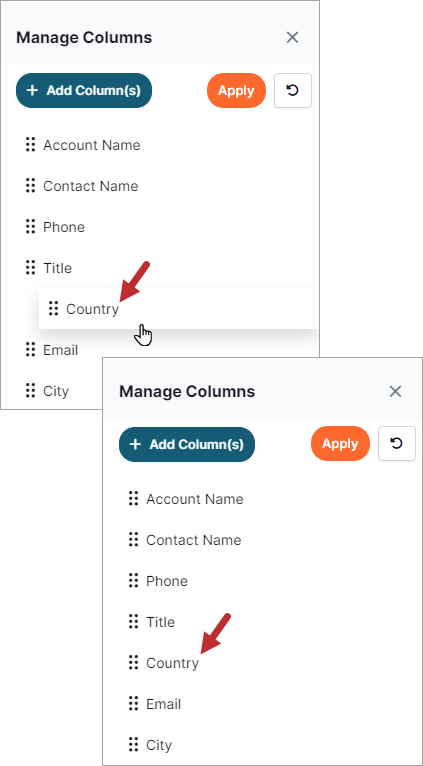This screenshot has width=423, height=766.
Task: Click drag handle beside Country in lower panel
Action: (x=133, y=662)
